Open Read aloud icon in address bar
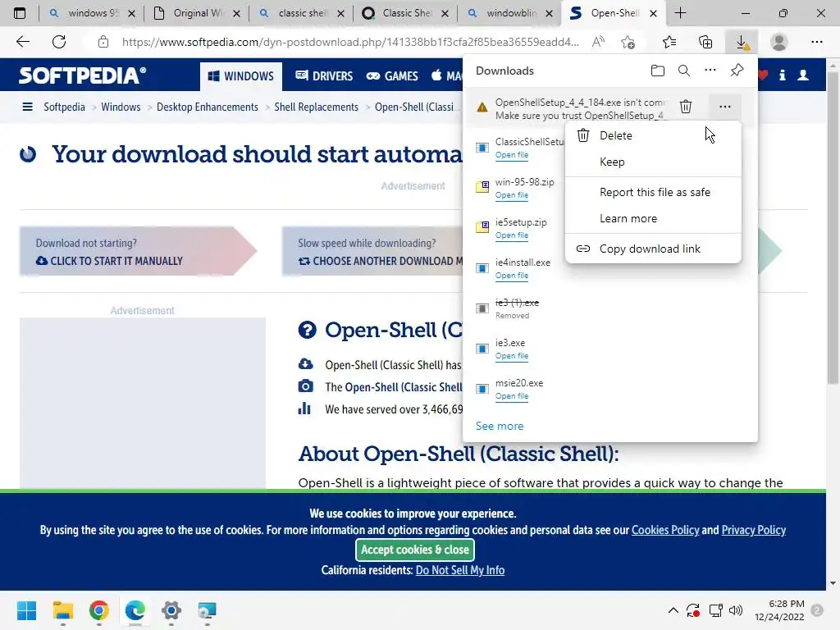840x630 pixels. (598, 42)
